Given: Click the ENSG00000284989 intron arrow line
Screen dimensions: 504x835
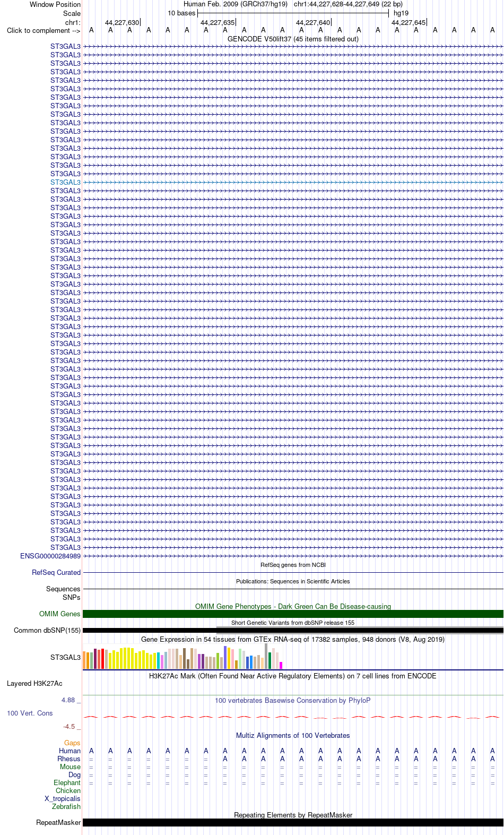Looking at the screenshot, I should [293, 556].
